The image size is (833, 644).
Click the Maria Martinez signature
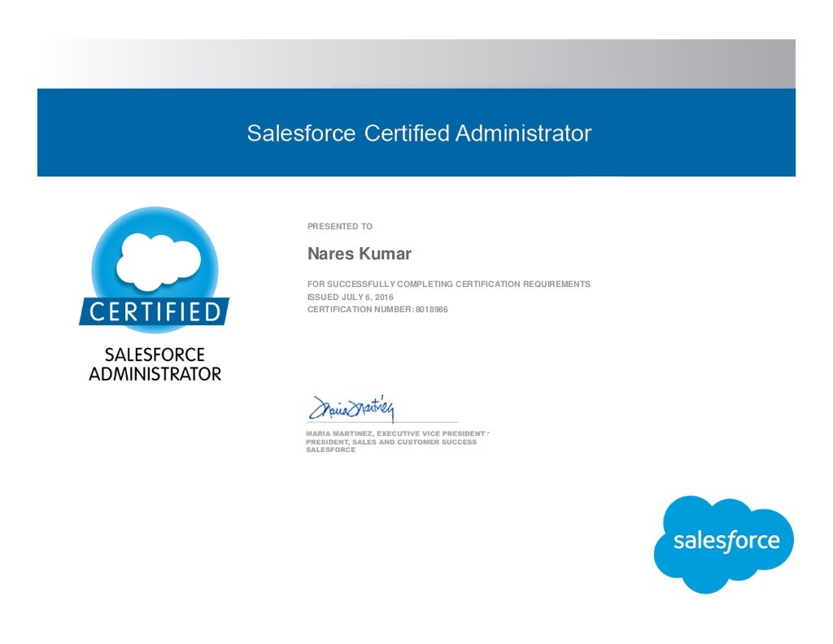tap(351, 408)
